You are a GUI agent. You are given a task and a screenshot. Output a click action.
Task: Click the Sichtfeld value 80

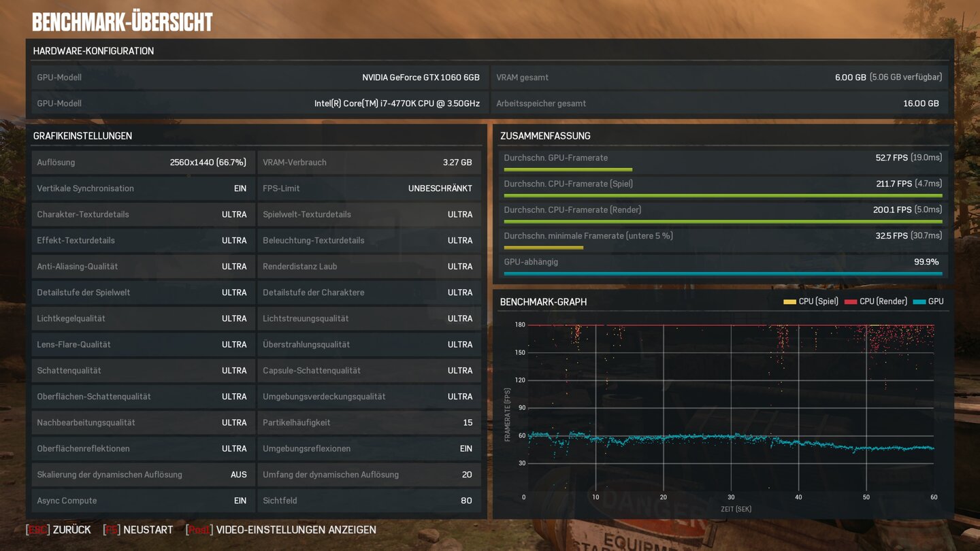(x=466, y=501)
